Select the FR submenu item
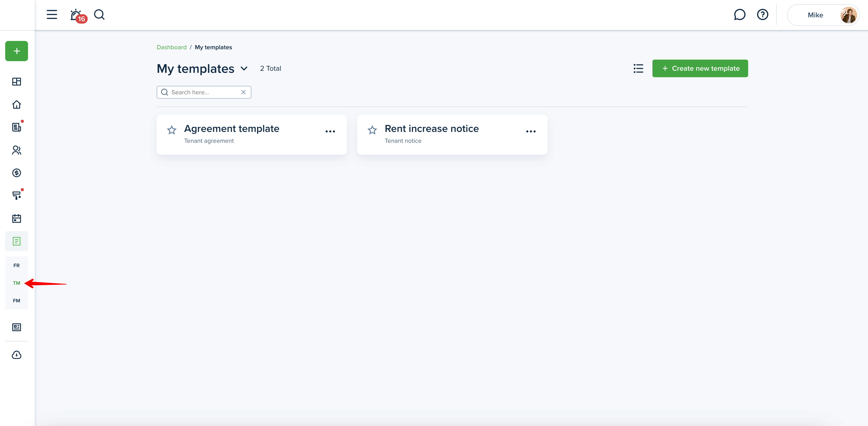 pyautogui.click(x=17, y=266)
